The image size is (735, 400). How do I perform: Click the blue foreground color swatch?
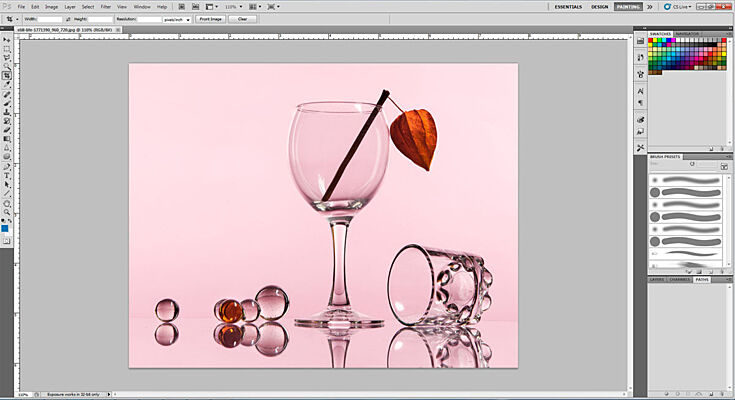point(5,228)
